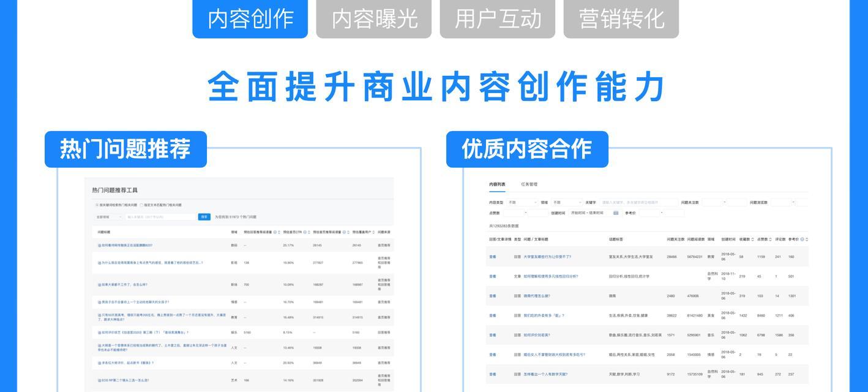Open question link starting 为什么我总觉得周震南
This screenshot has height=392, width=868.
[x=152, y=263]
